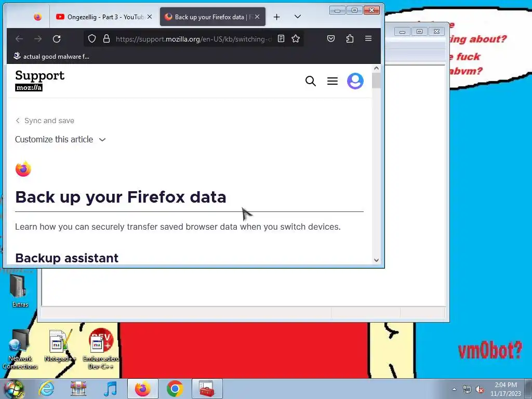Minimize the background window behind Firefox
Viewport: 532px width, 399px height.
point(403,32)
